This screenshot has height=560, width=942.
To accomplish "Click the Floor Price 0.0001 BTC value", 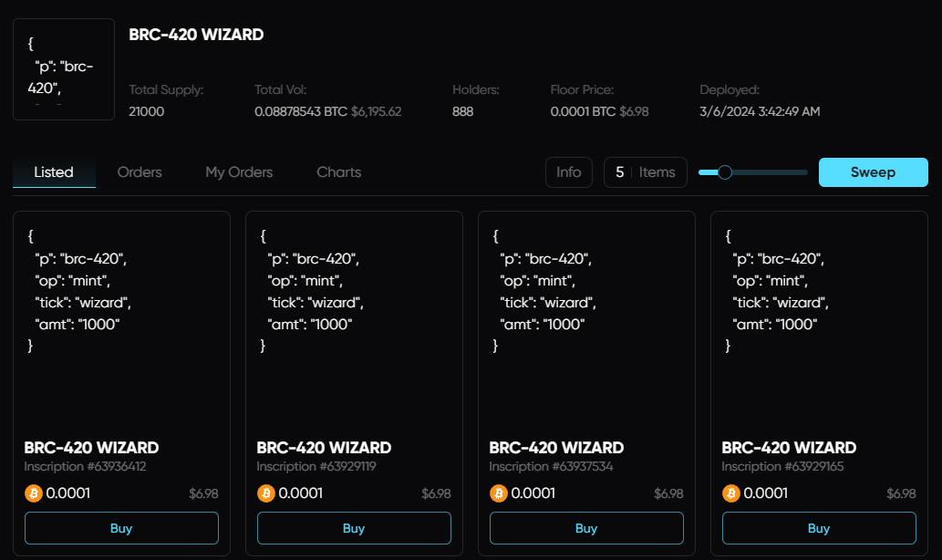I will [x=583, y=112].
